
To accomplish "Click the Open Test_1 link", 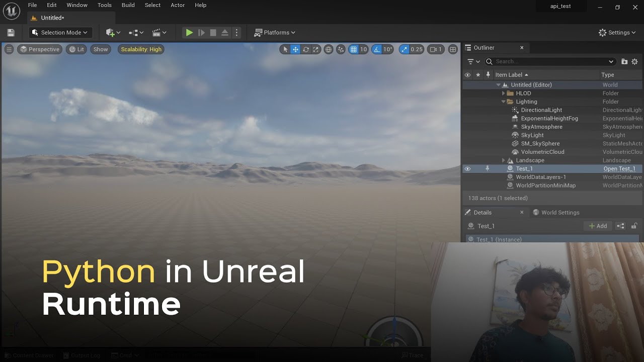I will (619, 169).
